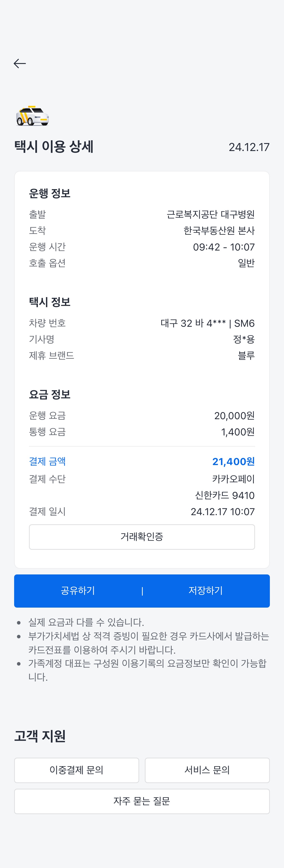The width and height of the screenshot is (284, 868).
Task: Click payment card 신한카드 9410
Action: pos(225,495)
